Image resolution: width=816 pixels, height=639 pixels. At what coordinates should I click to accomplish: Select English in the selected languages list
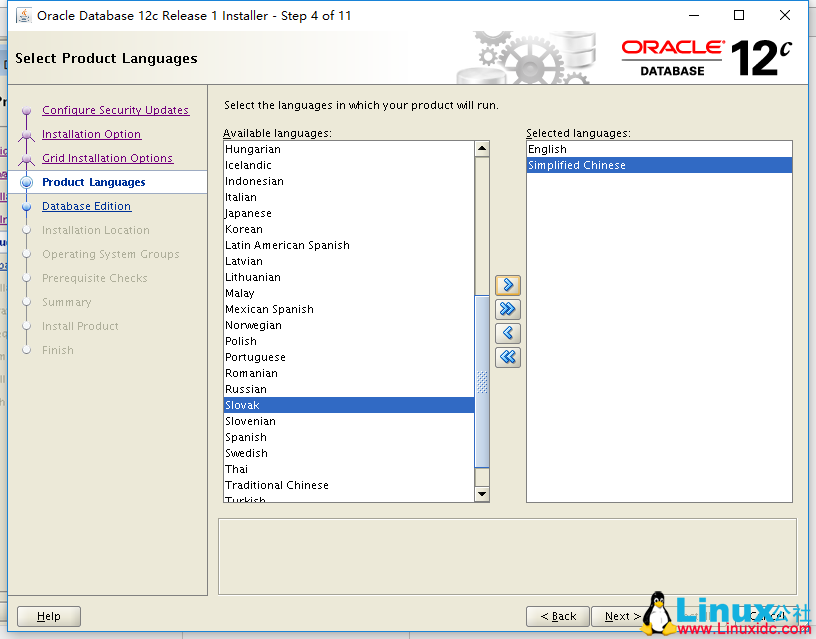tap(545, 148)
